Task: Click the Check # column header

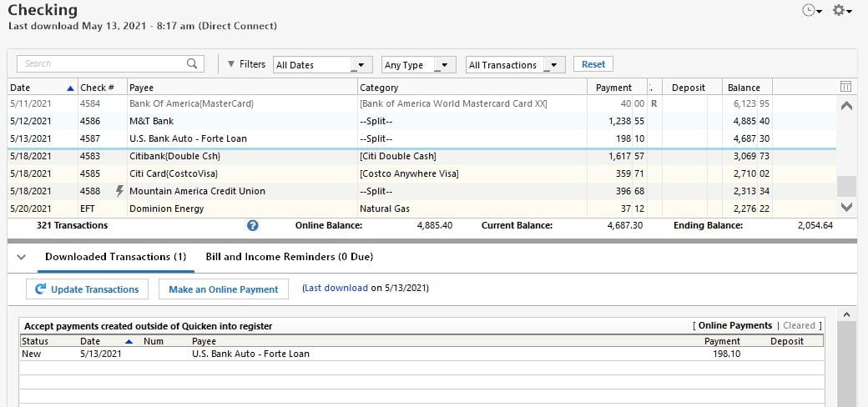Action: 103,88
